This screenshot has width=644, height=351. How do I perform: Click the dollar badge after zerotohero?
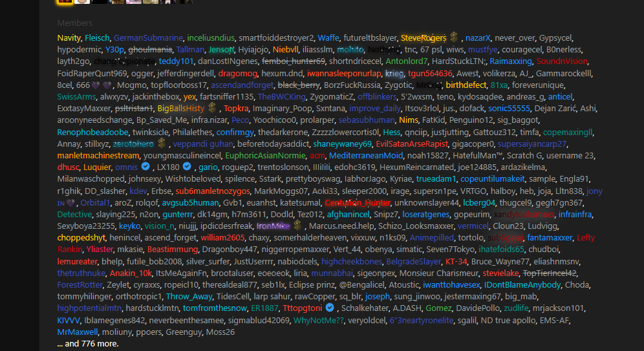point(162,143)
